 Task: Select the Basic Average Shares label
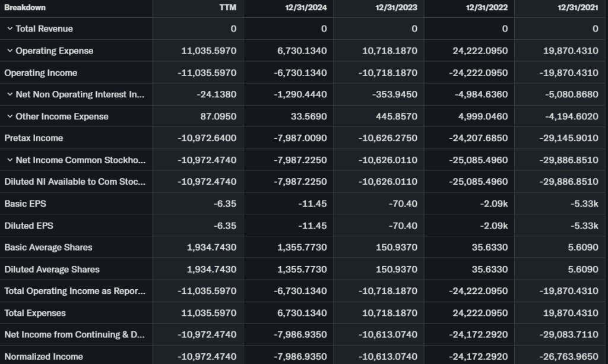pyautogui.click(x=48, y=248)
